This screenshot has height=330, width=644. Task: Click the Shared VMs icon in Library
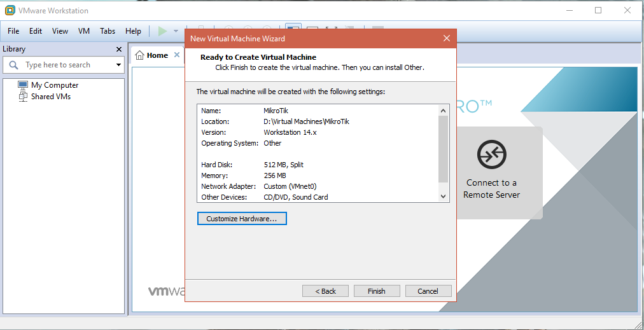(x=23, y=97)
